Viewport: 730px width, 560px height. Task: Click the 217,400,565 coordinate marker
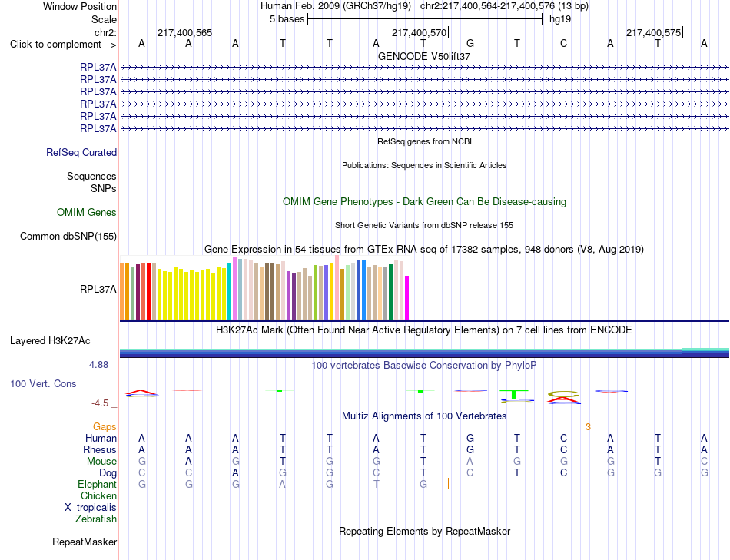pos(185,32)
